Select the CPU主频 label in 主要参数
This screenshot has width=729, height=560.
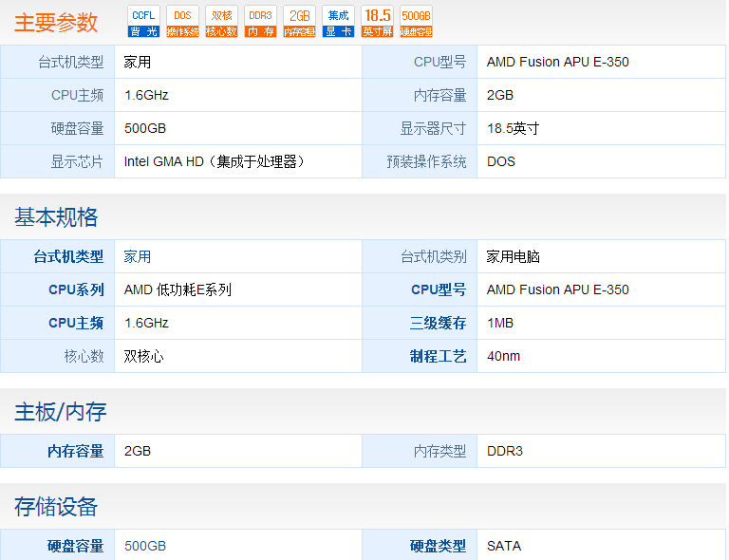pos(77,95)
